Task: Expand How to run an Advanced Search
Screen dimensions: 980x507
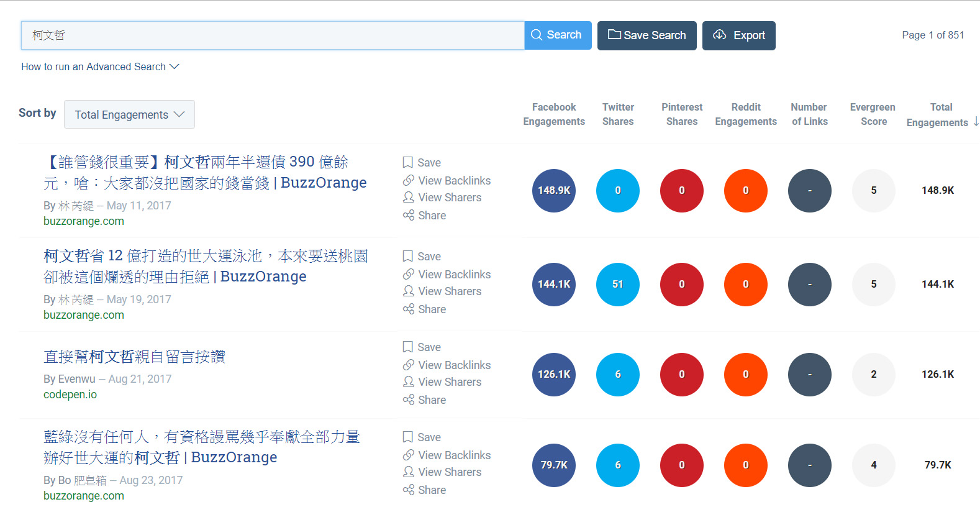Action: (x=100, y=66)
